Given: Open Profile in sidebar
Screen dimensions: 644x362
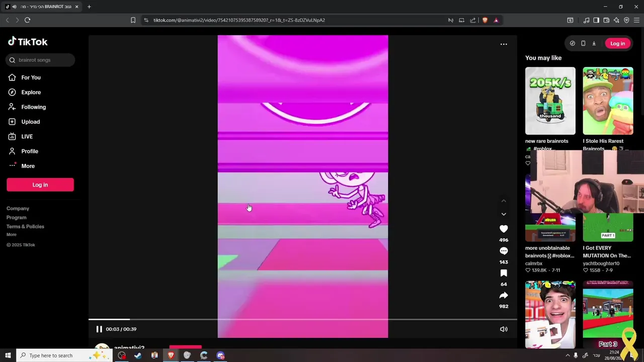Looking at the screenshot, I should pyautogui.click(x=29, y=151).
